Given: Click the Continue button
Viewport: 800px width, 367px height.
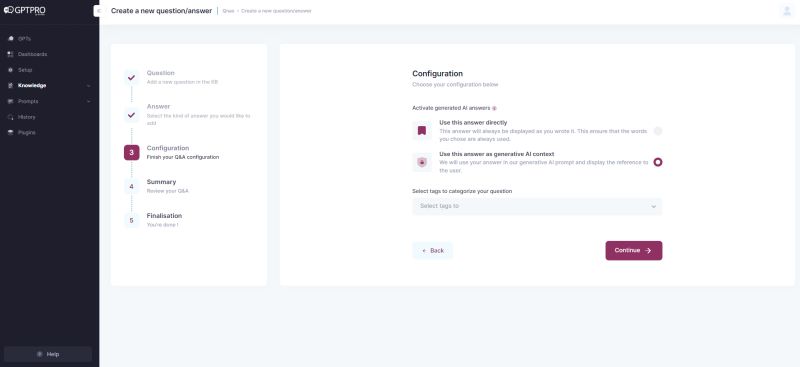Looking at the screenshot, I should [634, 251].
